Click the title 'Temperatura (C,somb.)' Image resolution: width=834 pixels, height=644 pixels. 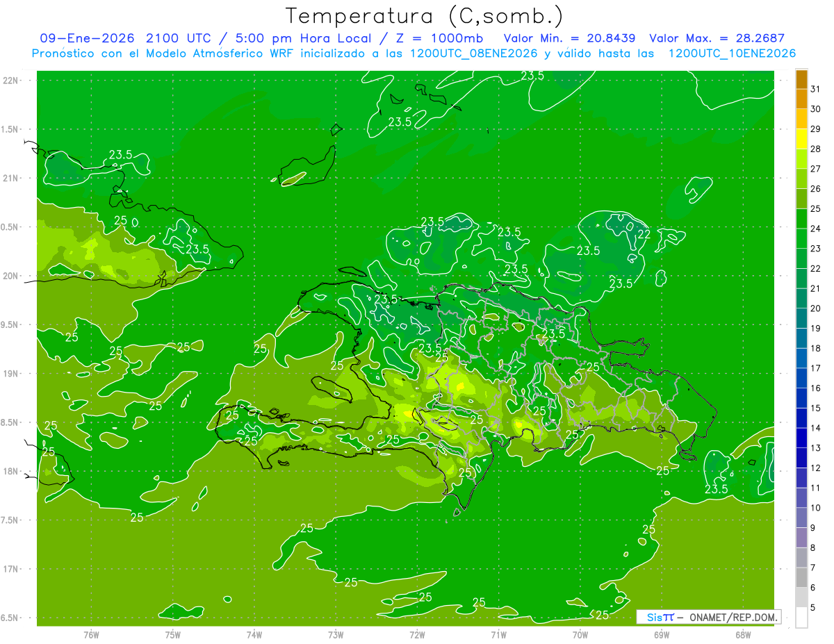pyautogui.click(x=424, y=16)
